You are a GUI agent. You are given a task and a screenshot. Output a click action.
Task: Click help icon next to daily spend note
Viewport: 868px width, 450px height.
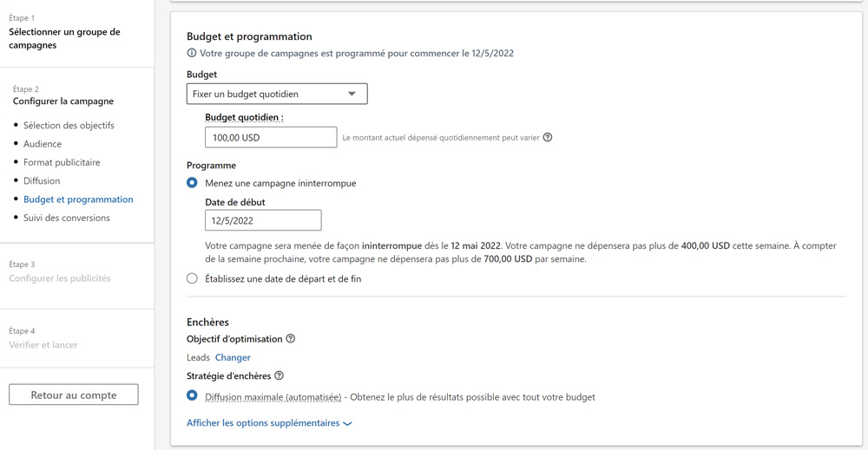(x=548, y=137)
